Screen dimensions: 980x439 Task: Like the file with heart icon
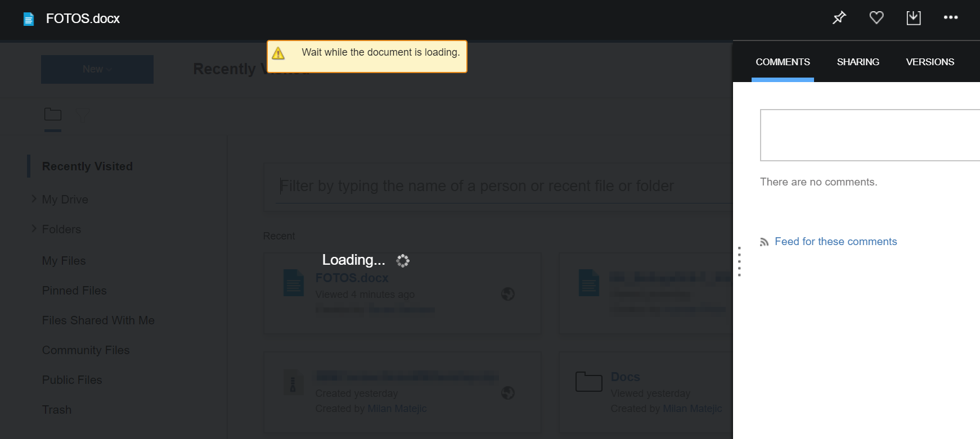click(x=876, y=18)
